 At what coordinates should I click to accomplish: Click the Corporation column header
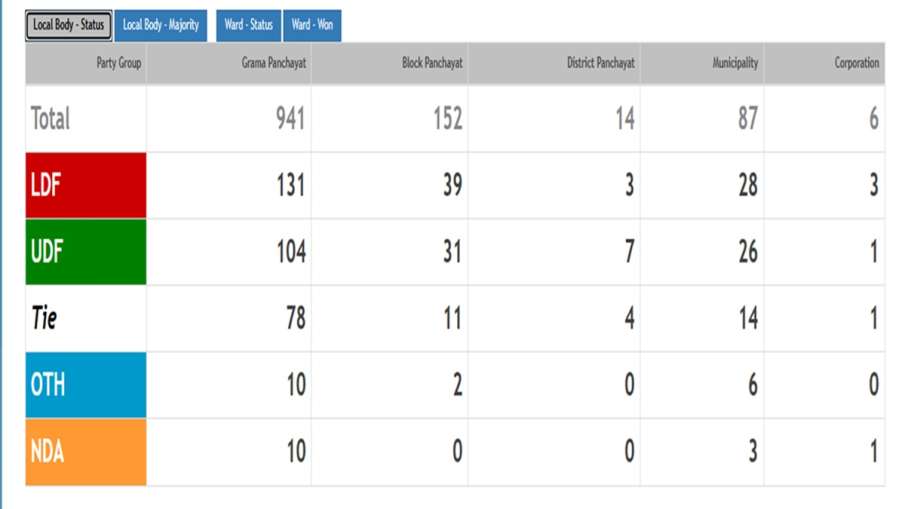coord(856,63)
